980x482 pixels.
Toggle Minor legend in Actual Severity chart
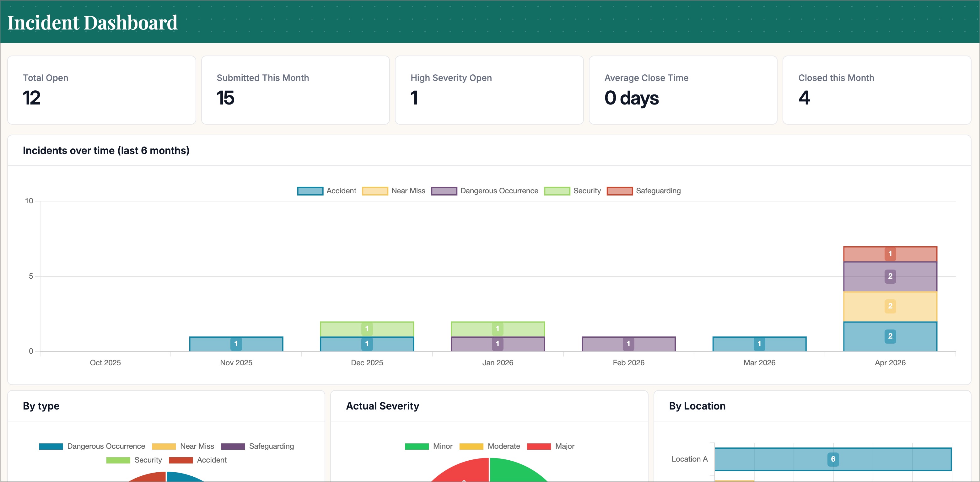[x=428, y=446]
